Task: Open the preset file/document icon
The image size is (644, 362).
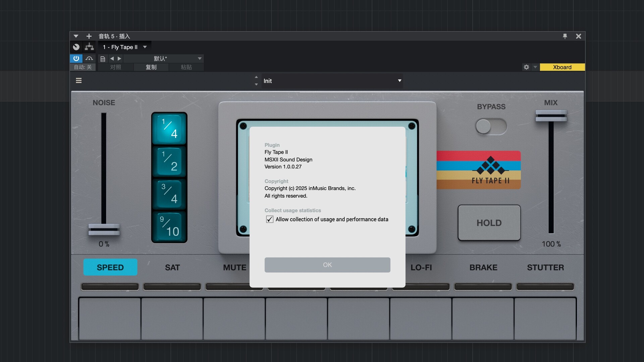Action: [103, 59]
